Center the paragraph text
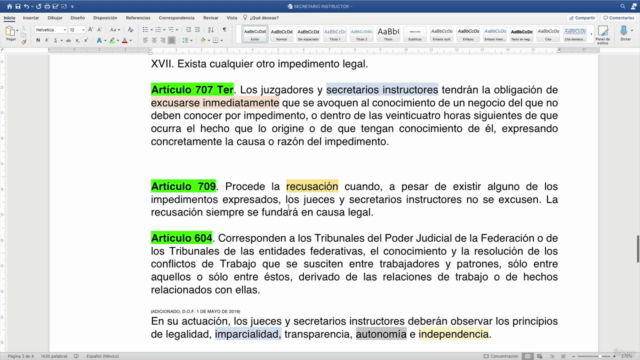The width and height of the screenshot is (640, 360). [x=154, y=40]
